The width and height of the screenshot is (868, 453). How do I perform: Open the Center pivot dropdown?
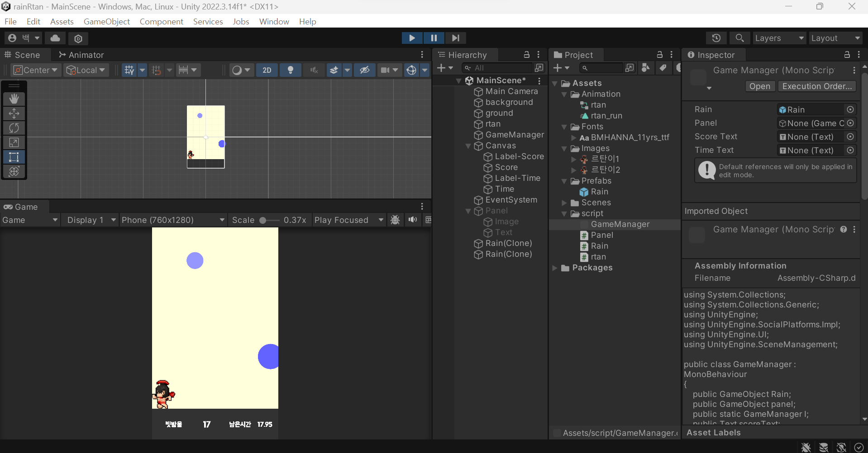(x=36, y=70)
